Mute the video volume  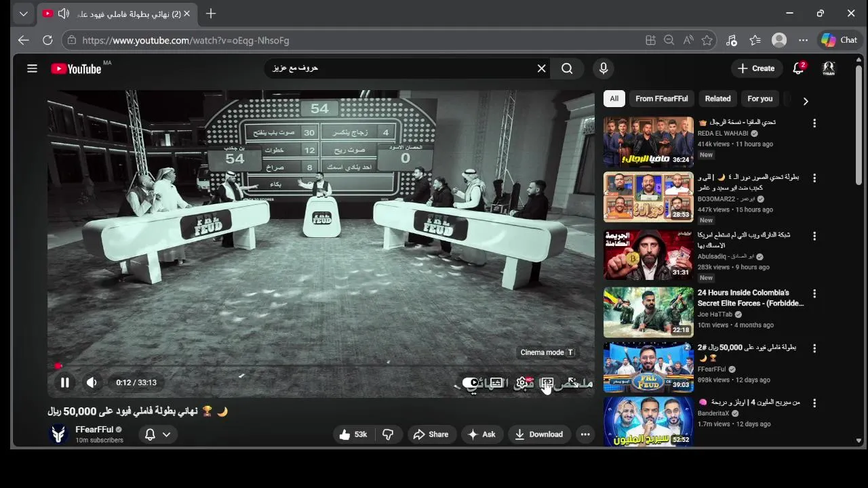click(92, 382)
